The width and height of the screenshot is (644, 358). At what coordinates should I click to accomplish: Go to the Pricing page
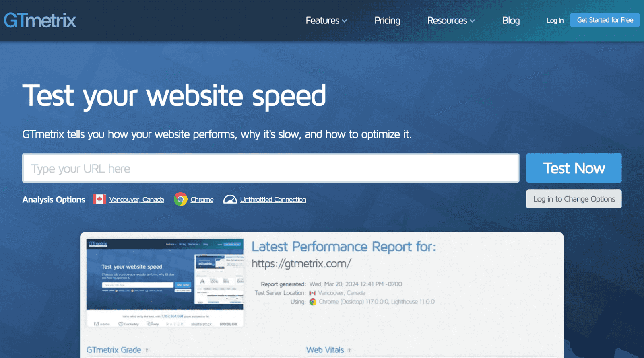(x=387, y=21)
